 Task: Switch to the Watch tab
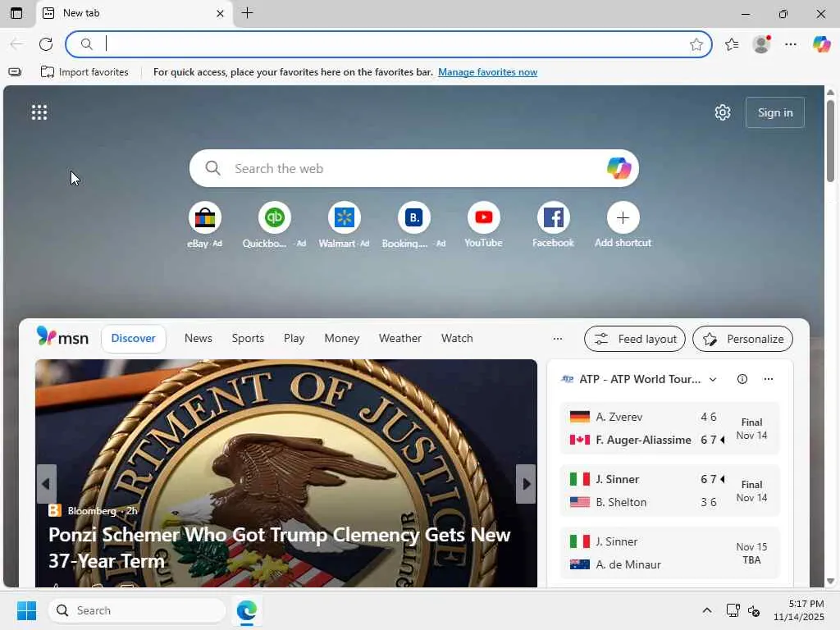point(457,339)
